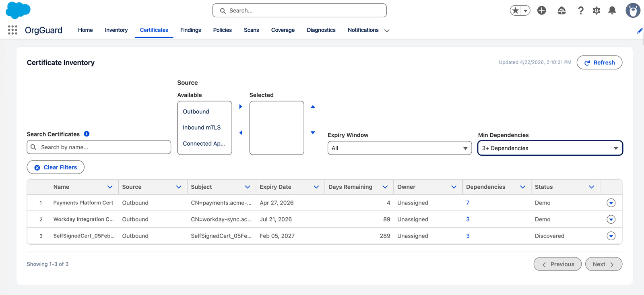Click the Discovered status cell
This screenshot has width=644, height=295.
549,236
